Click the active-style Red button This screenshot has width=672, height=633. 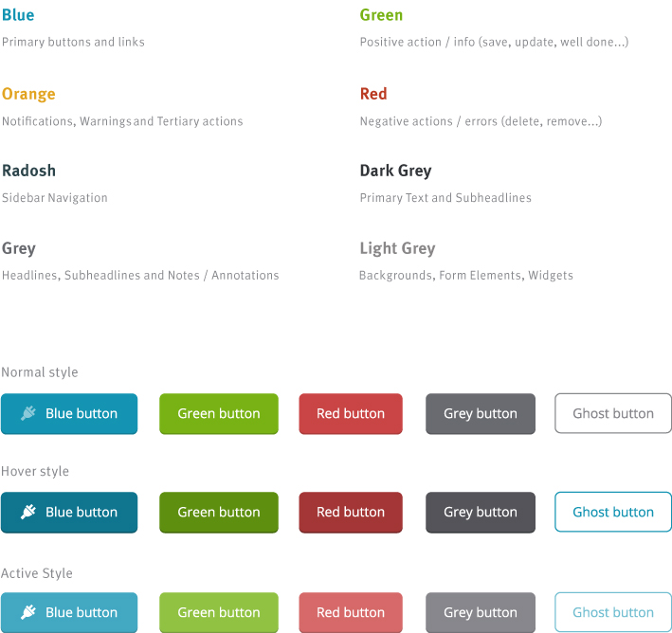[x=351, y=612]
